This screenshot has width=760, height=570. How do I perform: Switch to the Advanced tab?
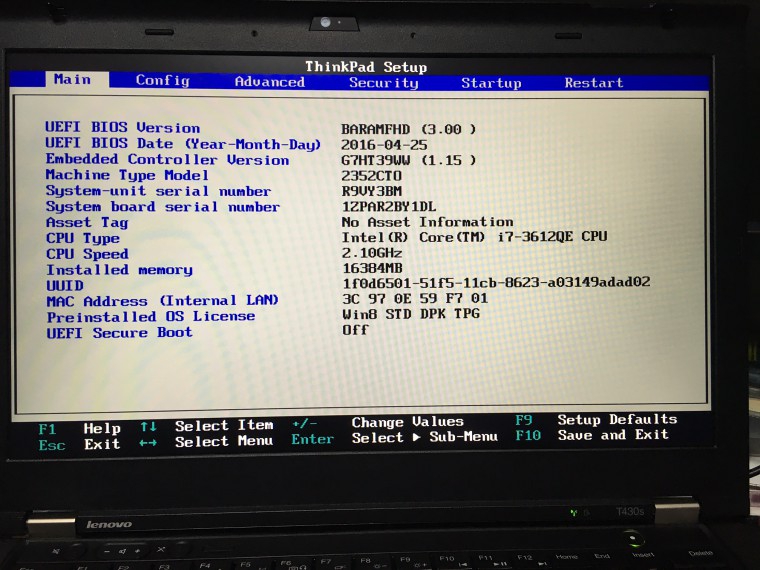[x=269, y=82]
